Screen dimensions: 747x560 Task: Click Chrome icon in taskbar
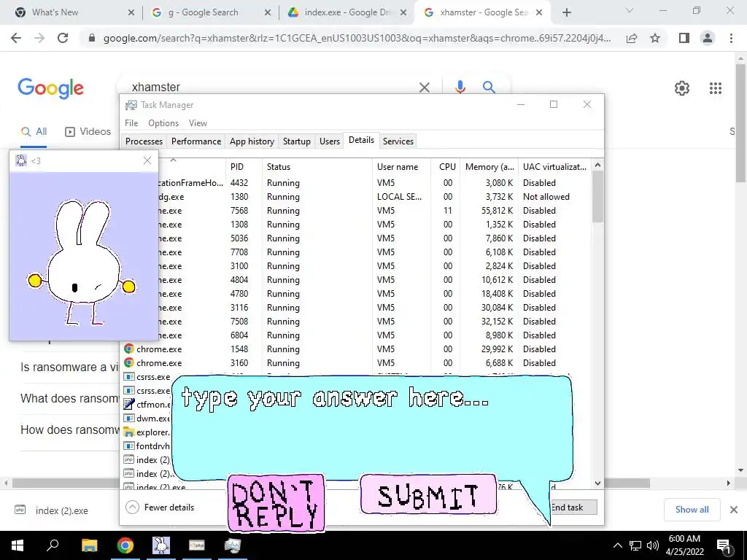click(125, 545)
